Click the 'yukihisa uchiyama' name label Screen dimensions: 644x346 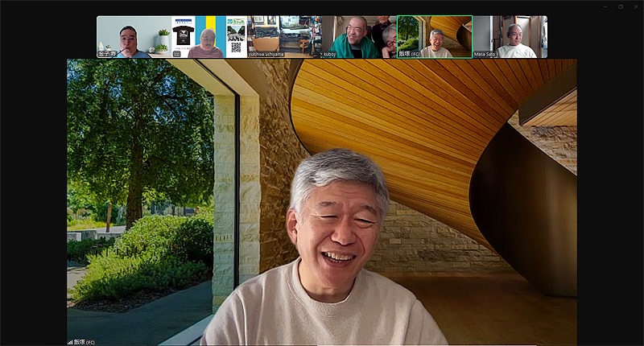point(265,54)
